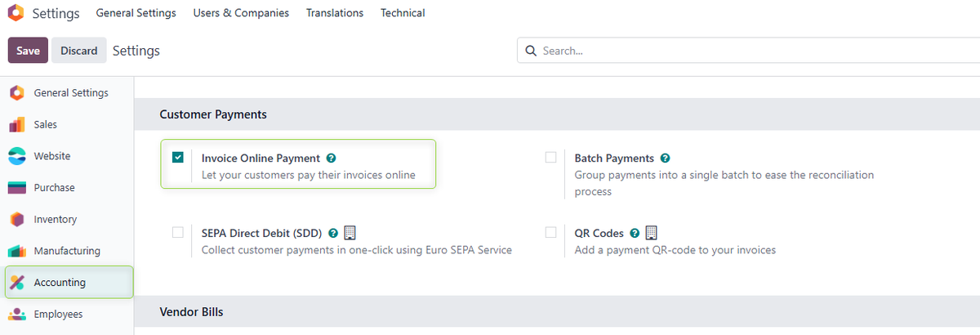Viewport: 980px width, 335px height.
Task: Click the Sales sidebar bar-chart icon
Action: tap(17, 124)
